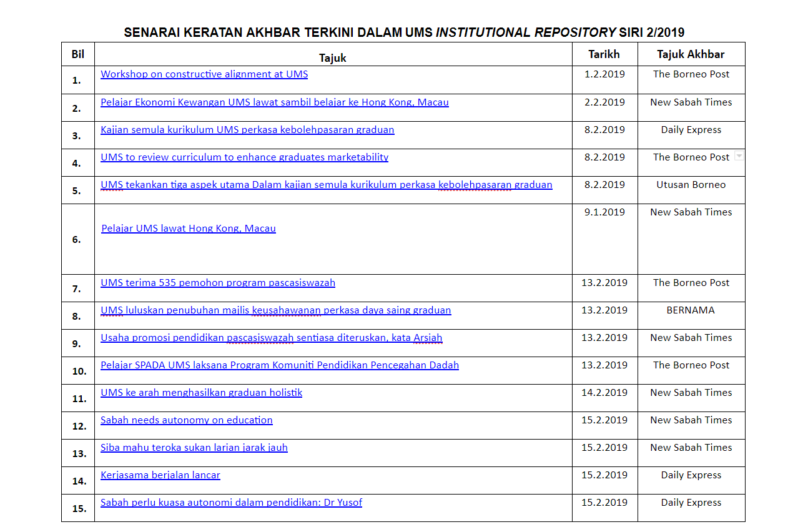Open link Sabah perlu kuasa autonomi dalam pendidikan

(231, 503)
